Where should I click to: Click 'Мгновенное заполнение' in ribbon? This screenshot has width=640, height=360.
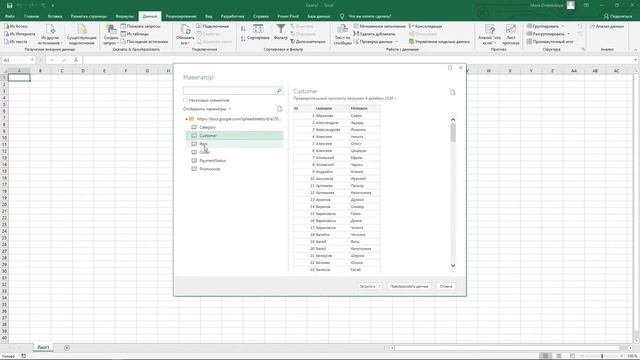pyautogui.click(x=380, y=26)
